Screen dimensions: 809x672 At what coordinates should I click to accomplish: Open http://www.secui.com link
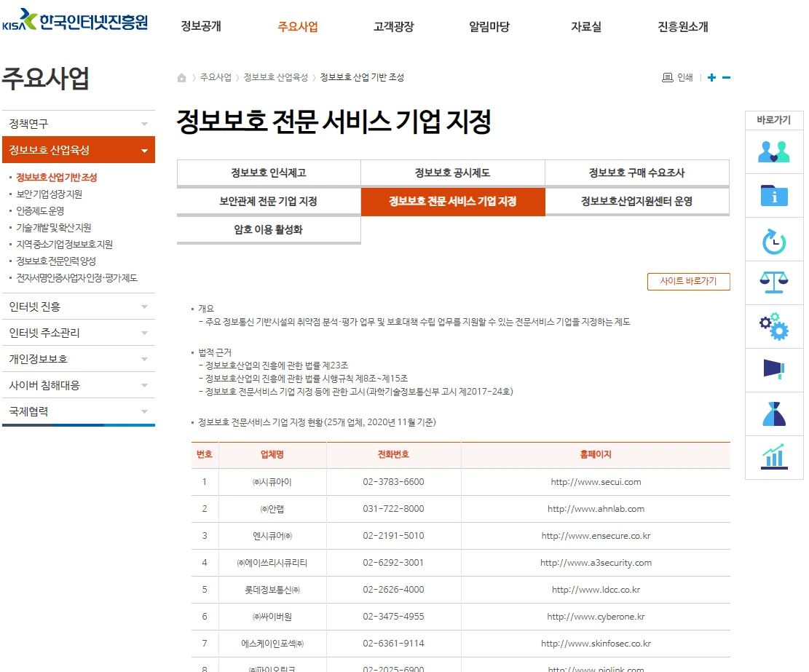point(596,482)
